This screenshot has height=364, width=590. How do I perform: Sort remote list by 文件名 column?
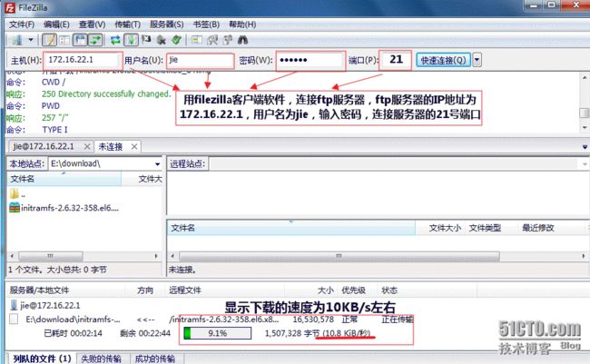[290, 228]
